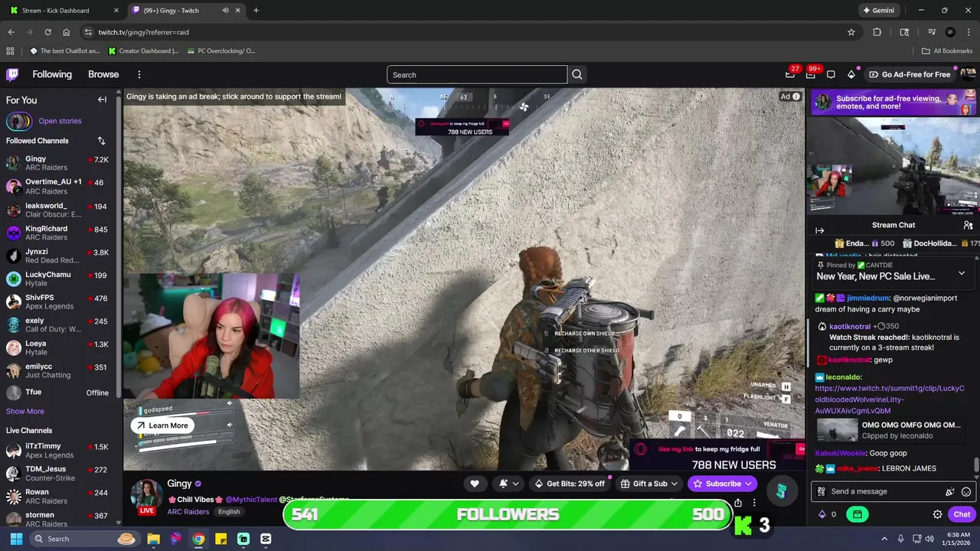The image size is (980, 551).
Task: Open leconaldo's summit1g clip link in chat
Action: click(890, 399)
